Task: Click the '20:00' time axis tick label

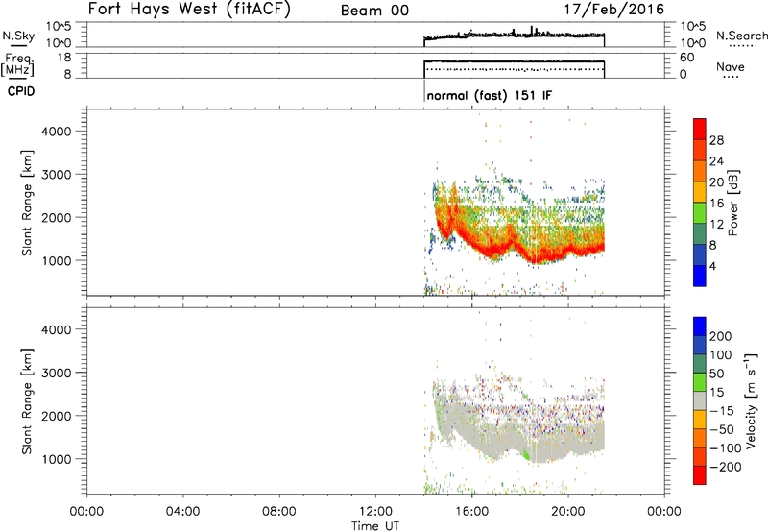Action: click(568, 512)
